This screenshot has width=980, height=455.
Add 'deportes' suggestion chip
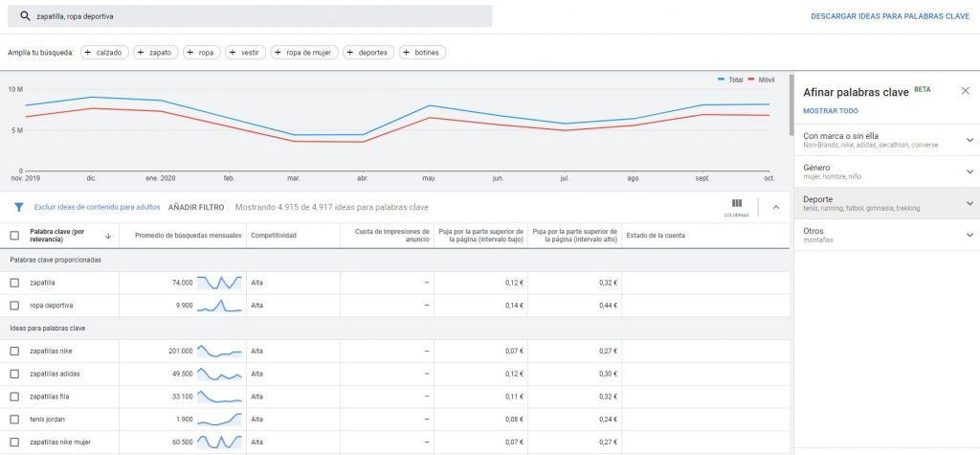tap(368, 53)
